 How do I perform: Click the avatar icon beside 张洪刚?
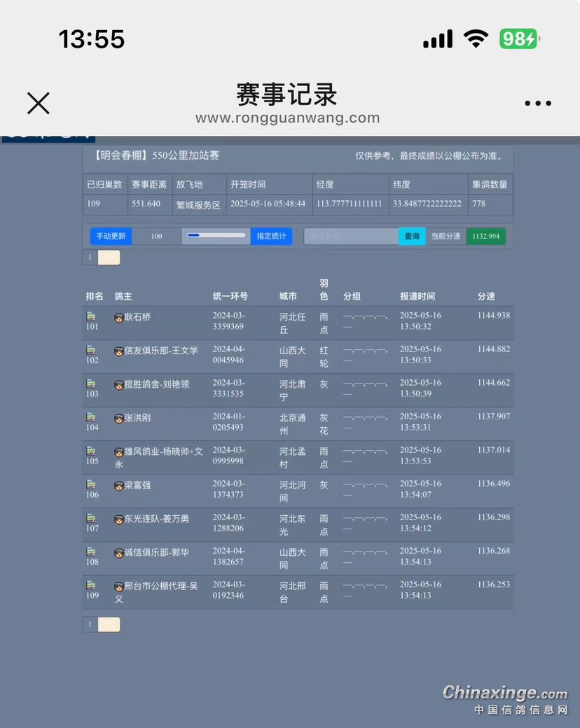click(x=119, y=419)
